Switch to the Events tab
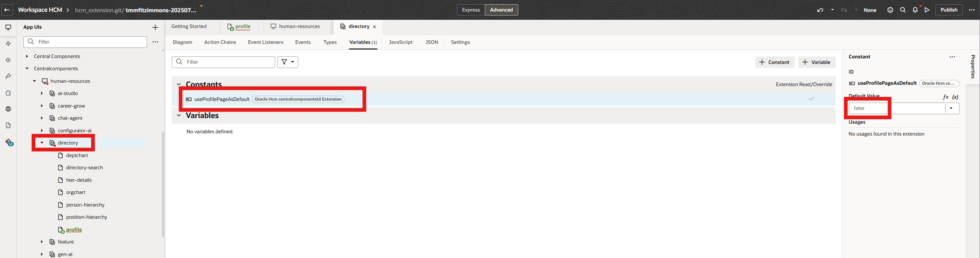980x258 pixels. [303, 42]
